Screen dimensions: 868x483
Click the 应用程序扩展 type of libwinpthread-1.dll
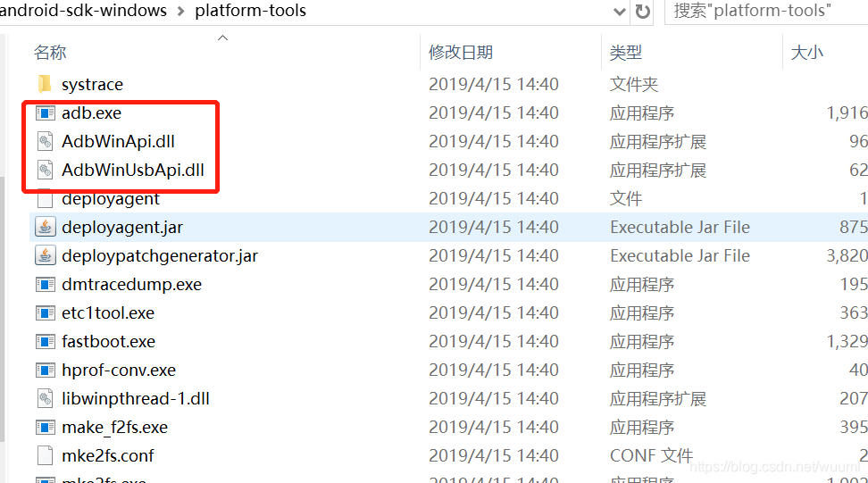(658, 399)
